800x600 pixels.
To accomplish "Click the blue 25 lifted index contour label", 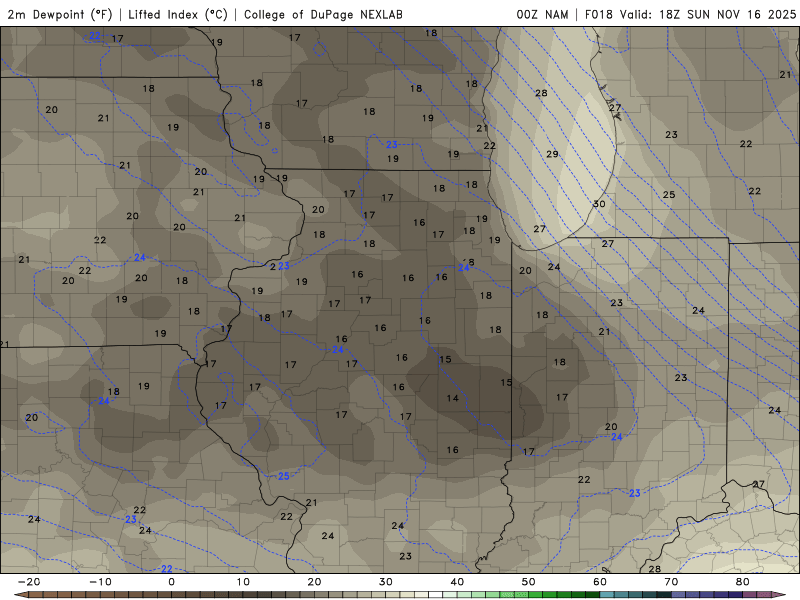I will tap(284, 477).
